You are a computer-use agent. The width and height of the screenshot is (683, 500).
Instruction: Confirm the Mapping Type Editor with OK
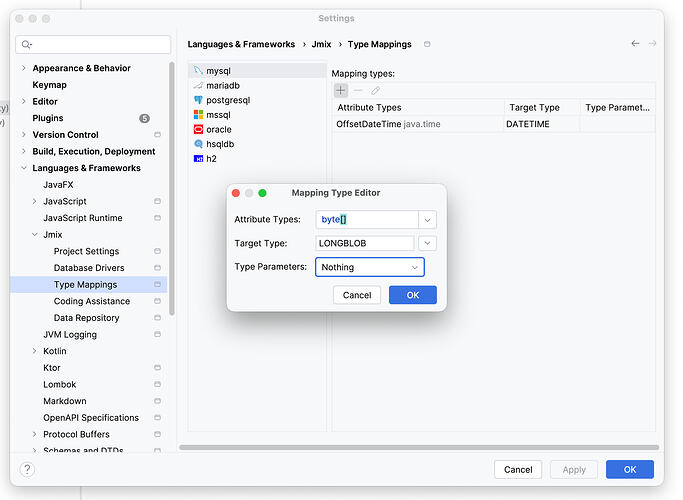coord(413,295)
